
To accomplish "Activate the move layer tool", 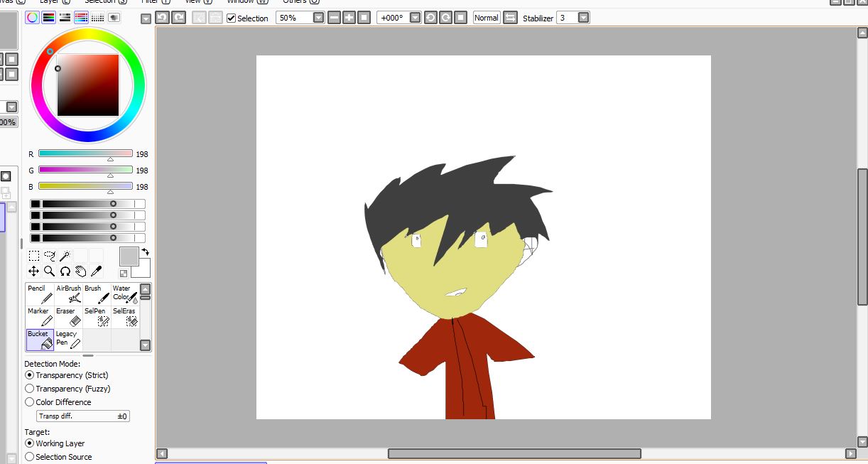I will [34, 271].
